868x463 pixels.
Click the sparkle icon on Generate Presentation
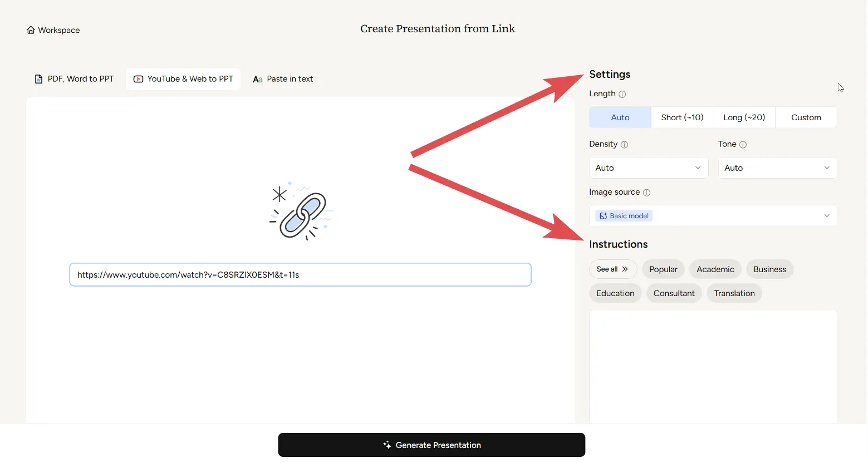coord(387,445)
